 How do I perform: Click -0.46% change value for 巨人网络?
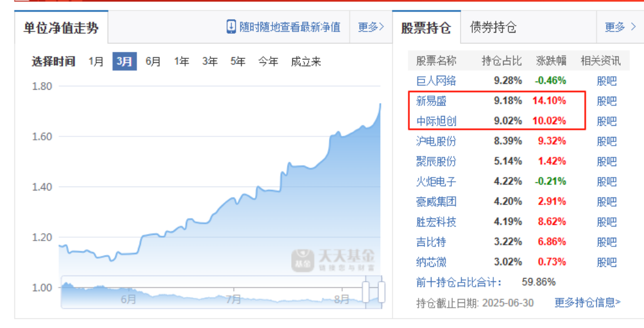550,80
